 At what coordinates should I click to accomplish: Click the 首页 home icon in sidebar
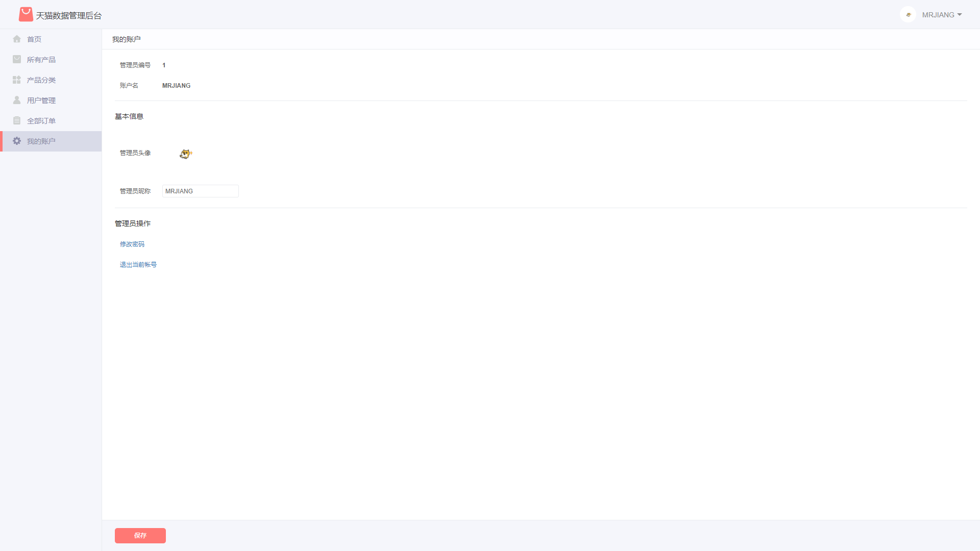pos(16,39)
